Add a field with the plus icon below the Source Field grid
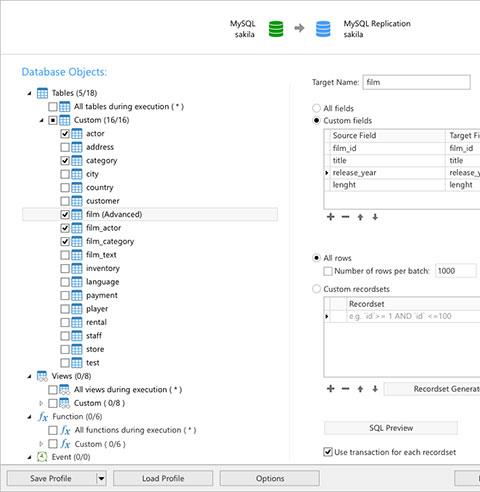Image resolution: width=480 pixels, height=492 pixels. point(330,217)
